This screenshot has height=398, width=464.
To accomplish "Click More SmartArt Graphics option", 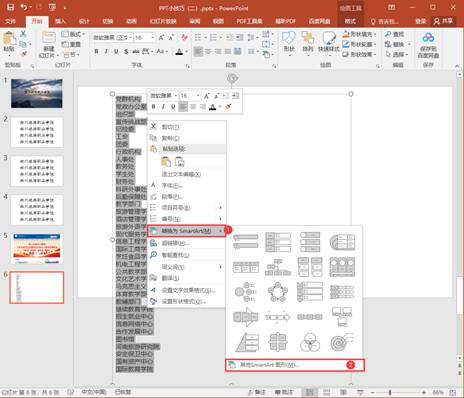I will click(295, 365).
